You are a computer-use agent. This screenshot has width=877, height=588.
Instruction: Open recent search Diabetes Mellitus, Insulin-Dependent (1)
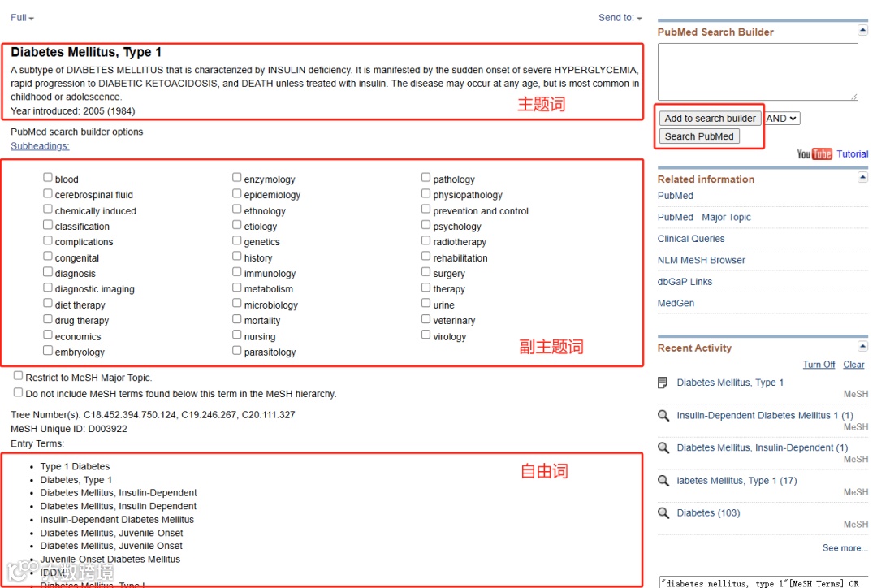[762, 447]
